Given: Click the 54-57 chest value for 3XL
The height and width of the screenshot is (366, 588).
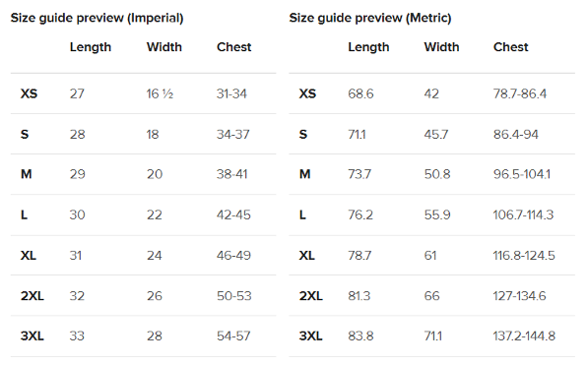Looking at the screenshot, I should 233,336.
